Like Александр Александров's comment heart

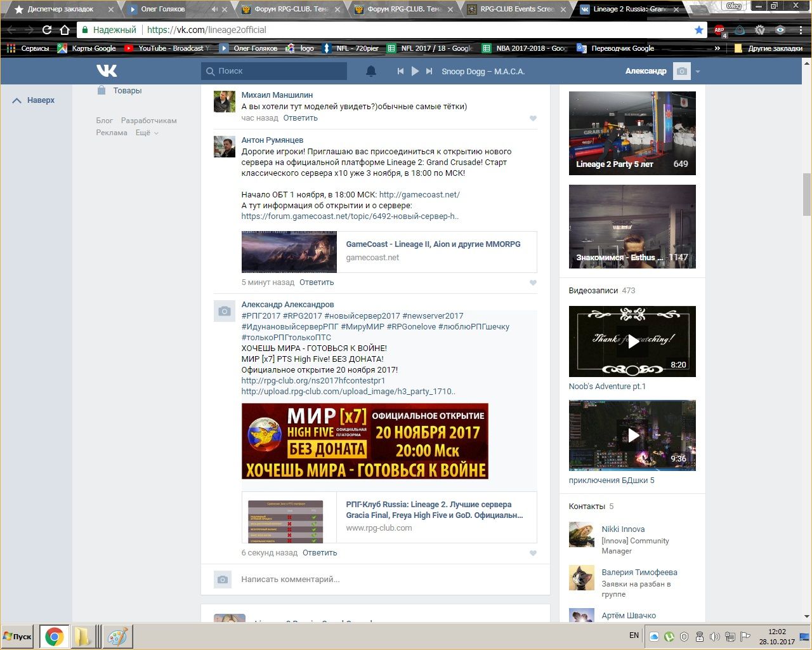pyautogui.click(x=533, y=554)
